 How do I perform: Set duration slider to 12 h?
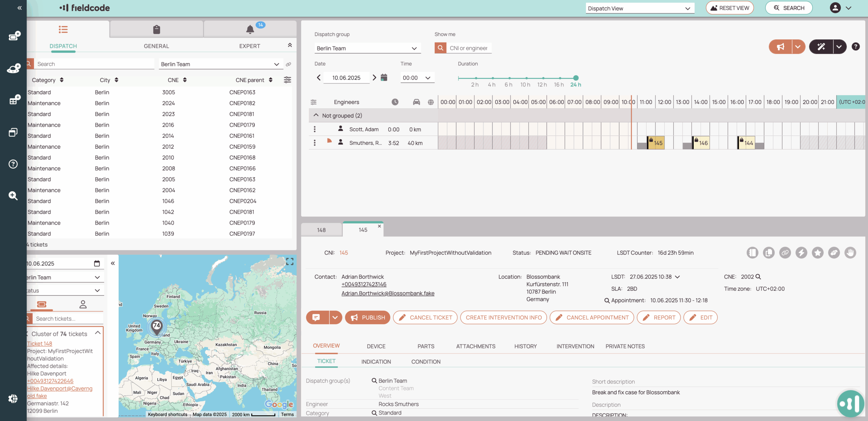(543, 78)
